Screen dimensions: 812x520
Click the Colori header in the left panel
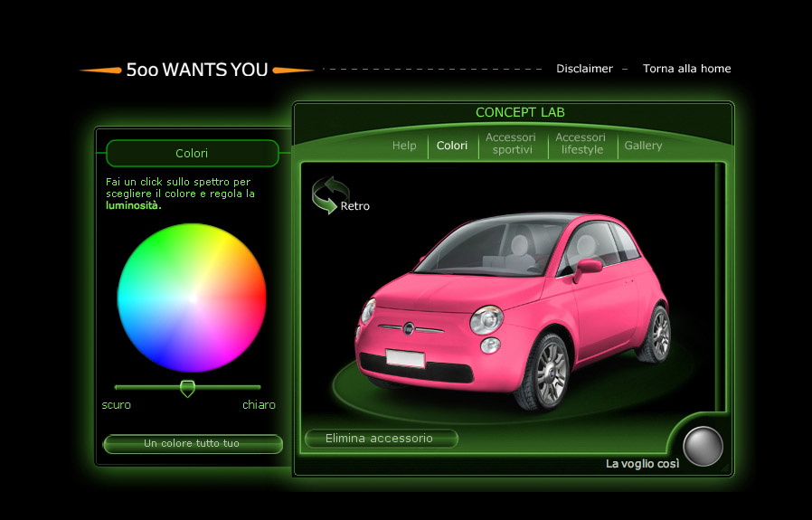(192, 154)
